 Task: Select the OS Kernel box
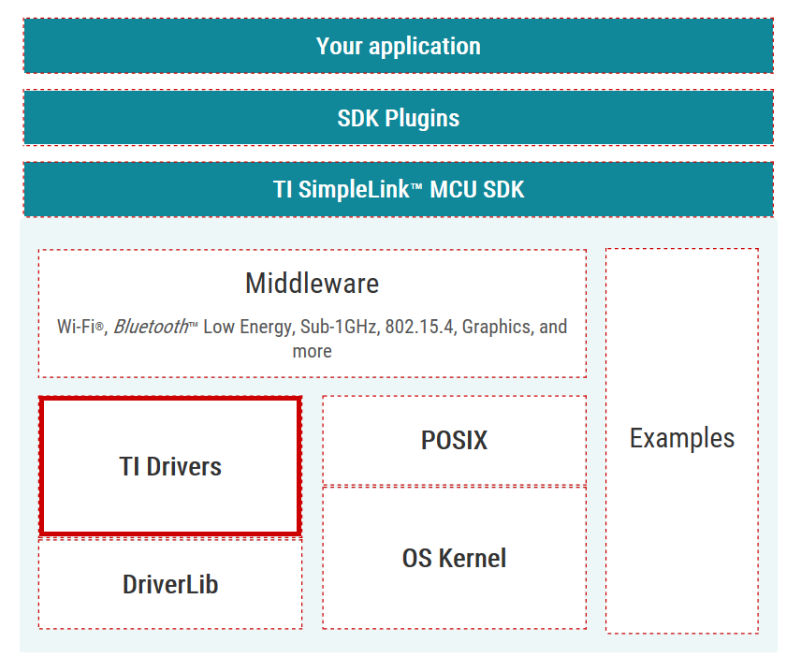coord(454,558)
